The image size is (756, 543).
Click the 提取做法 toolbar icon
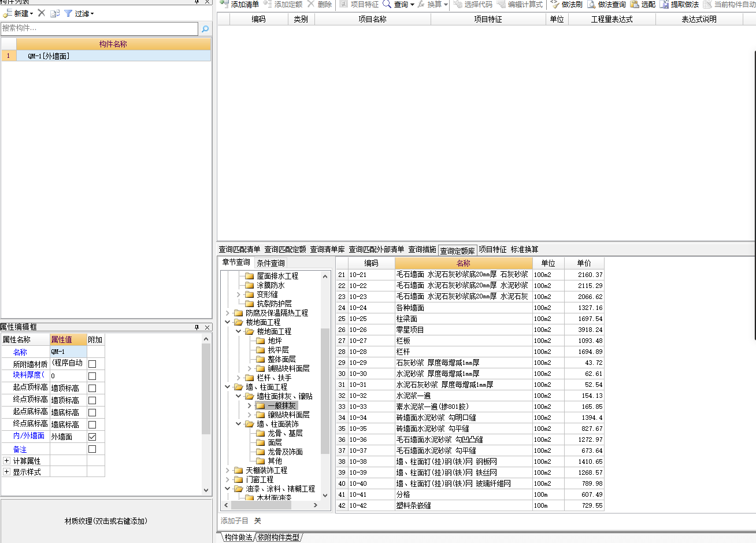pyautogui.click(x=664, y=4)
